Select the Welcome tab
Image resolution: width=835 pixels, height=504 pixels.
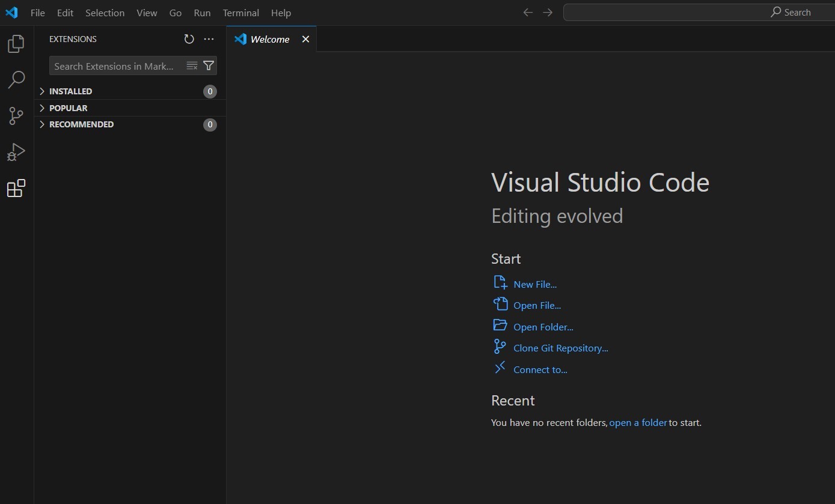[x=271, y=39]
